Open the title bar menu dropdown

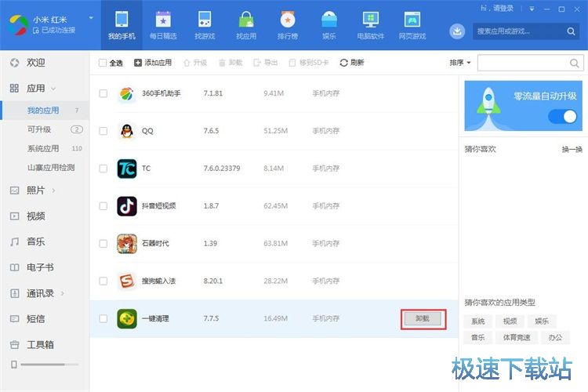coord(532,9)
